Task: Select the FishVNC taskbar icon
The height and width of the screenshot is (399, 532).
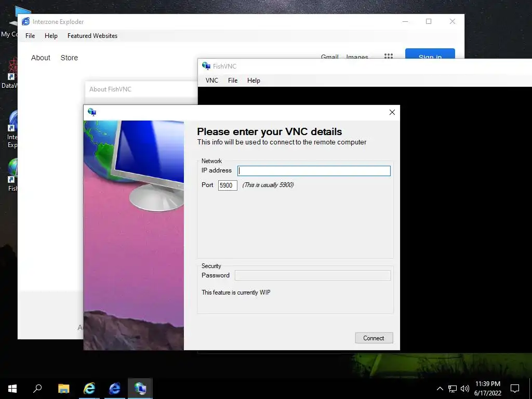Action: [x=140, y=389]
